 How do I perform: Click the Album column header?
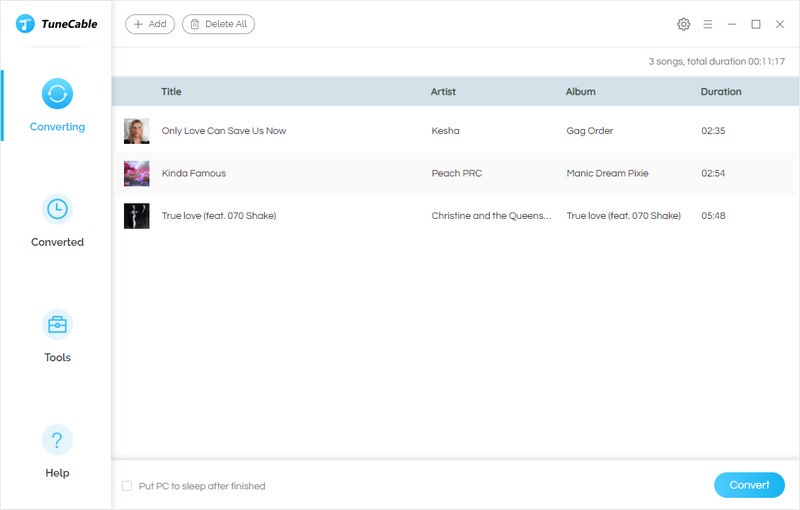point(581,92)
